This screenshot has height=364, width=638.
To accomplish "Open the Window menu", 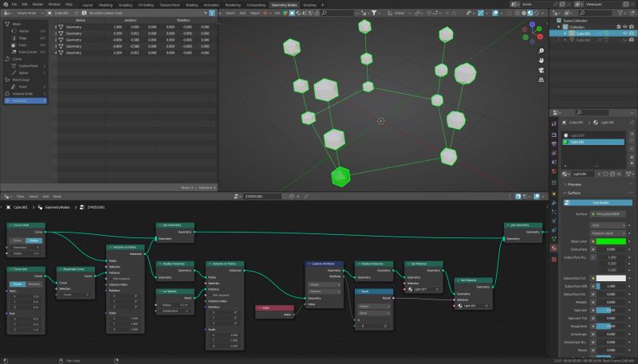I will pos(54,5).
